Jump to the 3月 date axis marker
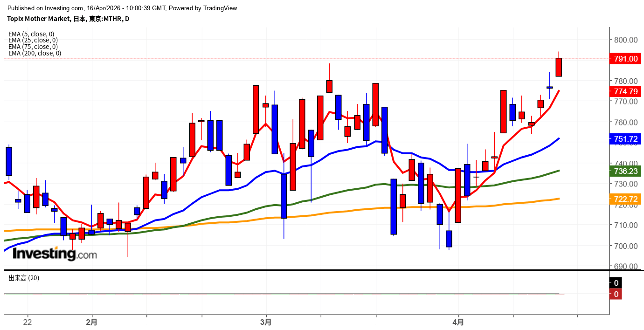The image size is (644, 330). pyautogui.click(x=266, y=322)
